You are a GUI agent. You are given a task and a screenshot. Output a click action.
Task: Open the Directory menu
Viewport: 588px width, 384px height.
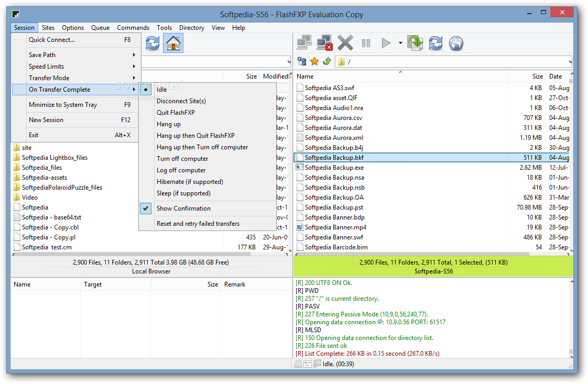pyautogui.click(x=192, y=27)
